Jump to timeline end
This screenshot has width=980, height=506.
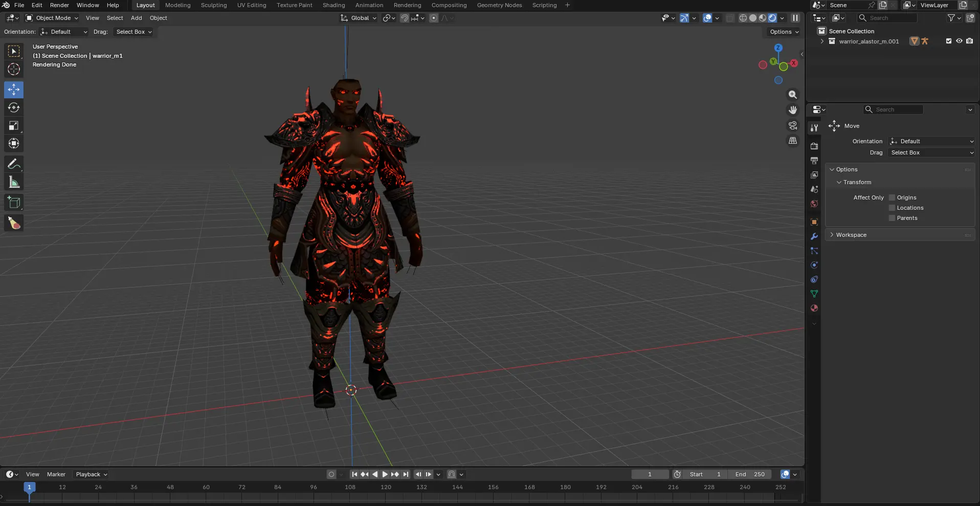pyautogui.click(x=406, y=474)
